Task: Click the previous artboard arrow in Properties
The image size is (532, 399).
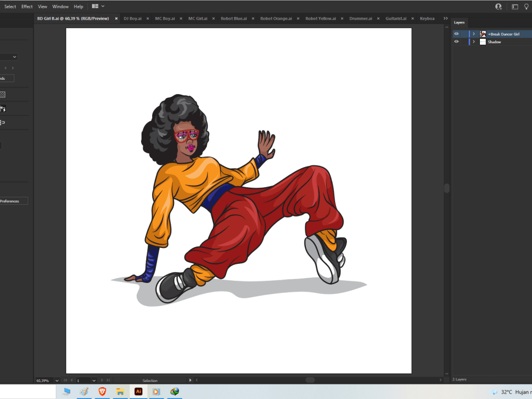Action: (5, 68)
